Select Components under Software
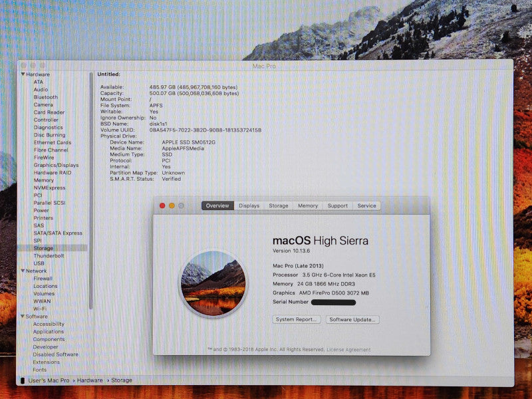 (x=49, y=339)
